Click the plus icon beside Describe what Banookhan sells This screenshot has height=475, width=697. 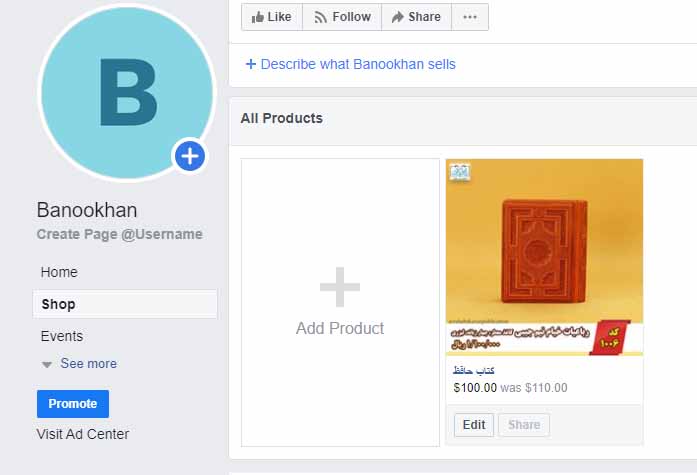click(251, 64)
